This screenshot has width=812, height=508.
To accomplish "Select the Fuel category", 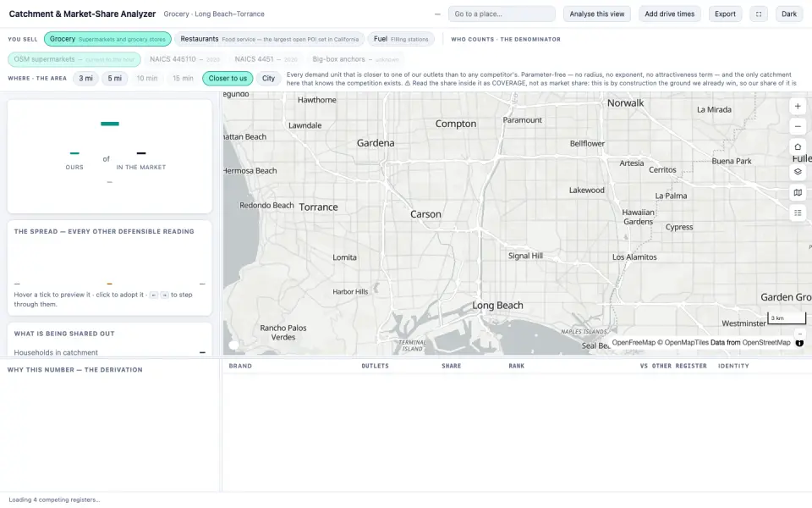I will (x=401, y=39).
